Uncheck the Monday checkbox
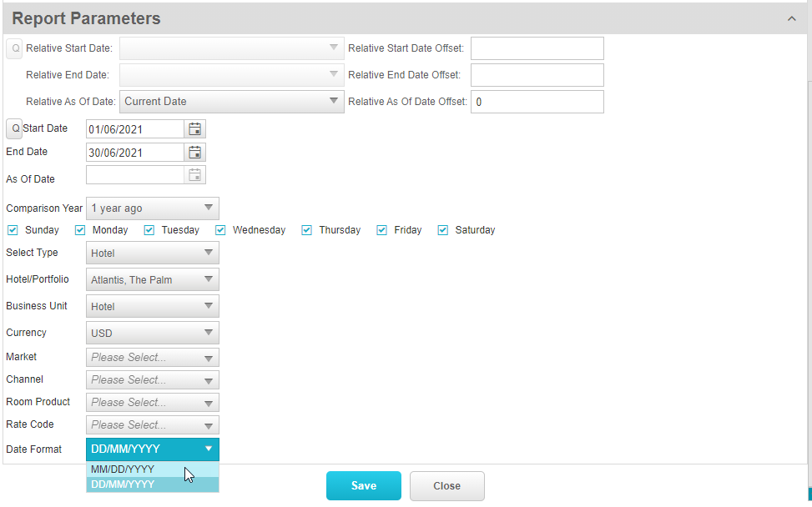 [80, 229]
